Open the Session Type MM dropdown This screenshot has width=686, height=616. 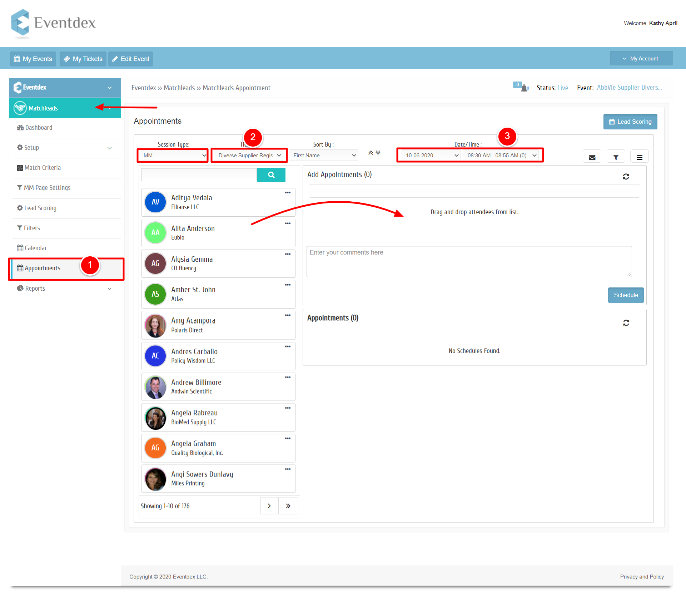pos(173,156)
